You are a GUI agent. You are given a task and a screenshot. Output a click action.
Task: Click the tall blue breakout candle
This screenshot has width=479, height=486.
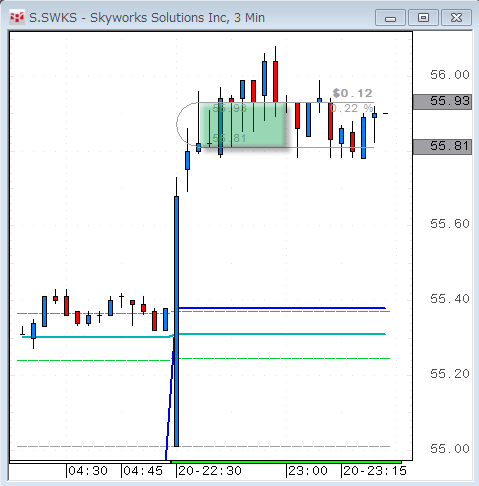[176, 321]
